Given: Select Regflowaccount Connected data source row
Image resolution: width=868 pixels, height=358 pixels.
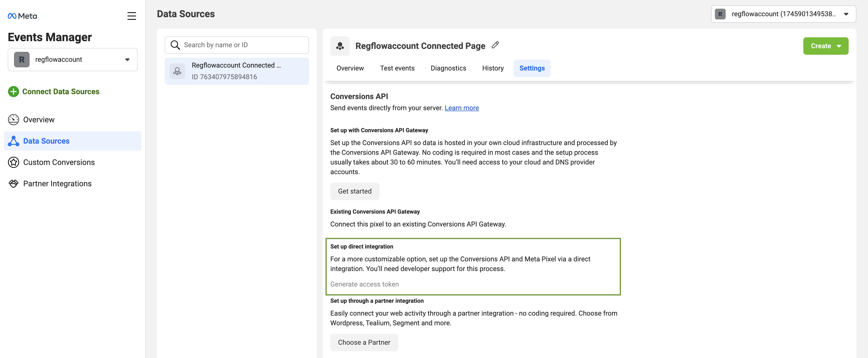Looking at the screenshot, I should (x=237, y=71).
